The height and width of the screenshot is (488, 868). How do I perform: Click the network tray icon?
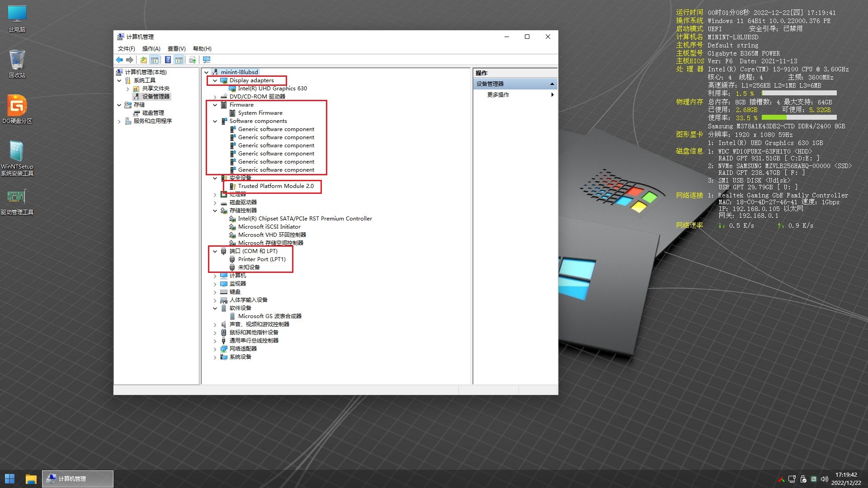[x=792, y=479]
